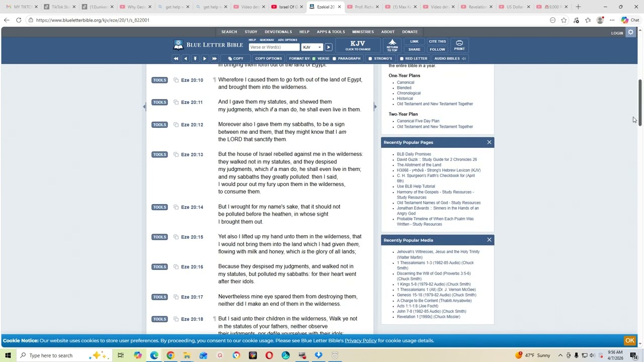Viewport: 644px width, 362px height.
Task: Click the Share button
Action: click(414, 49)
